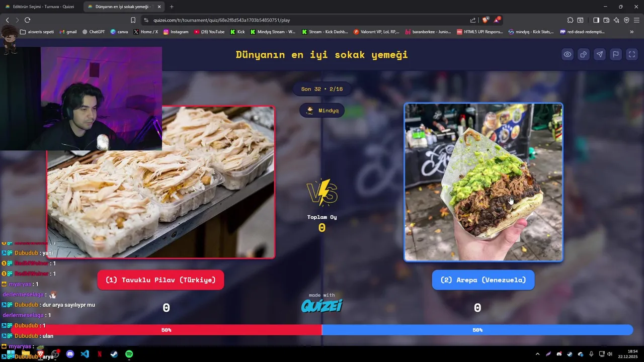Expand the system tray hidden icons chevron

tap(537, 354)
